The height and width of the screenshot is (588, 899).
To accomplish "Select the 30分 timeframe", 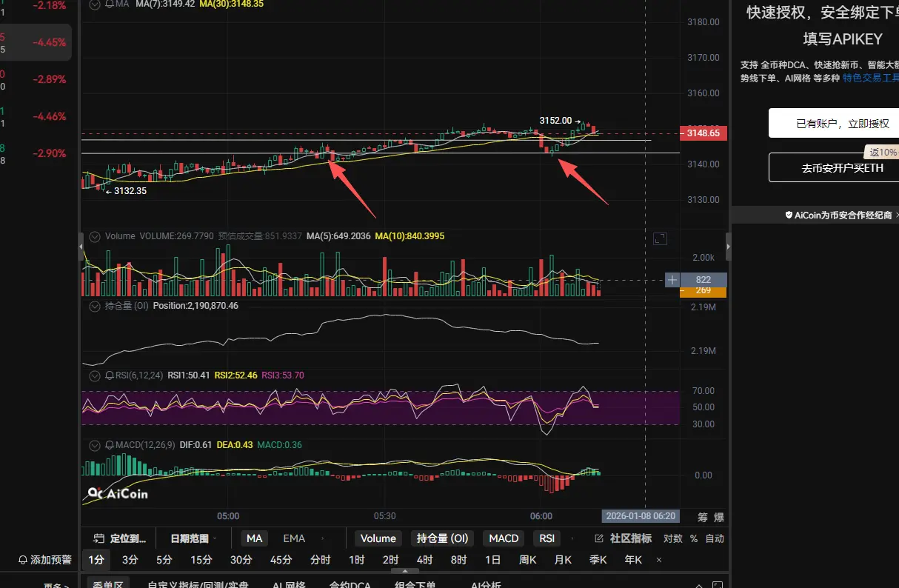I will pyautogui.click(x=241, y=560).
